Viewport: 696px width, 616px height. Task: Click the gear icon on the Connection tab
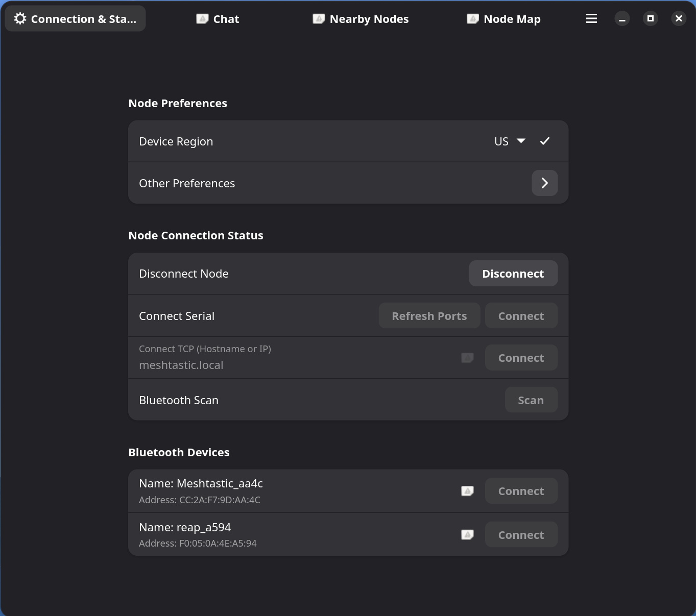click(x=20, y=19)
